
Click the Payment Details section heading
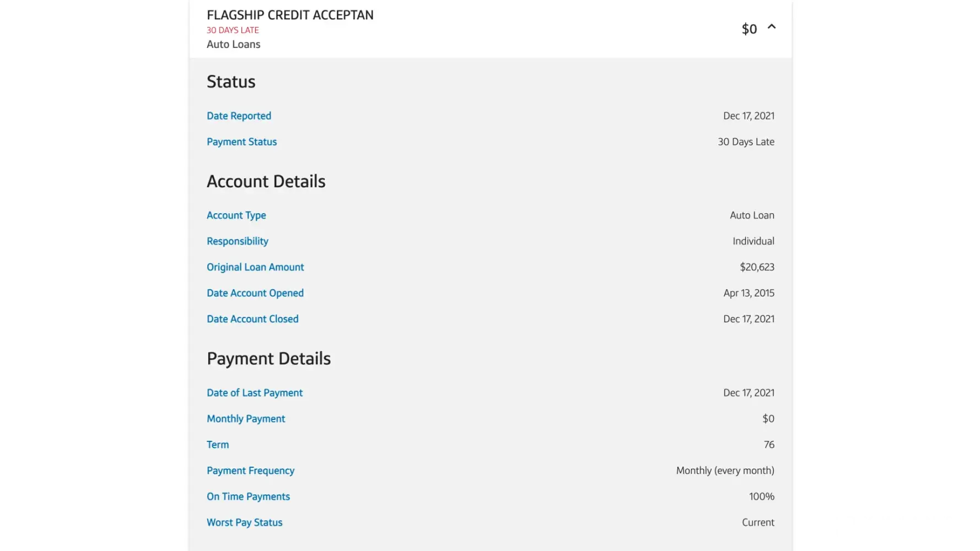click(268, 359)
